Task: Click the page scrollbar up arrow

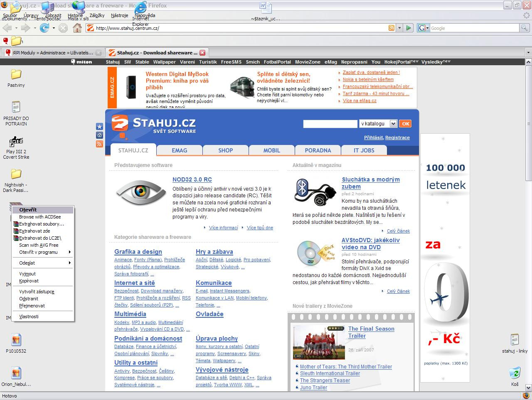Action: (528, 62)
